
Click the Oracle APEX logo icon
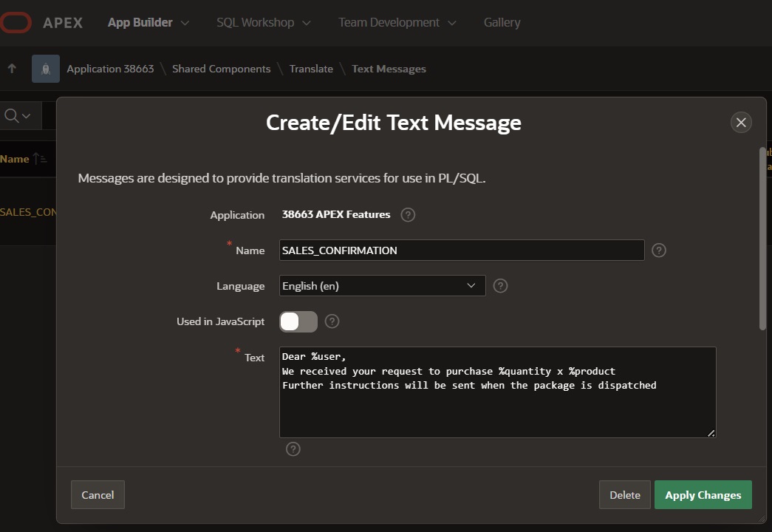click(x=16, y=23)
